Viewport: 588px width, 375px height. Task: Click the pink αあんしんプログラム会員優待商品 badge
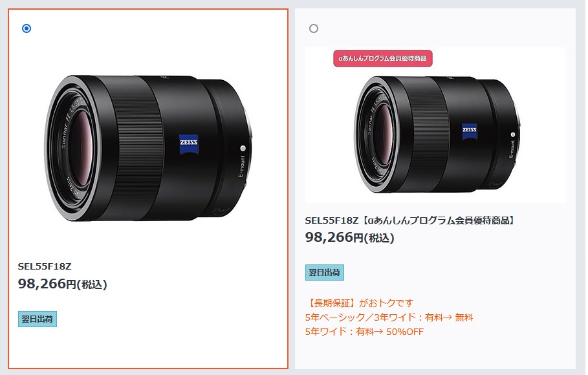383,58
